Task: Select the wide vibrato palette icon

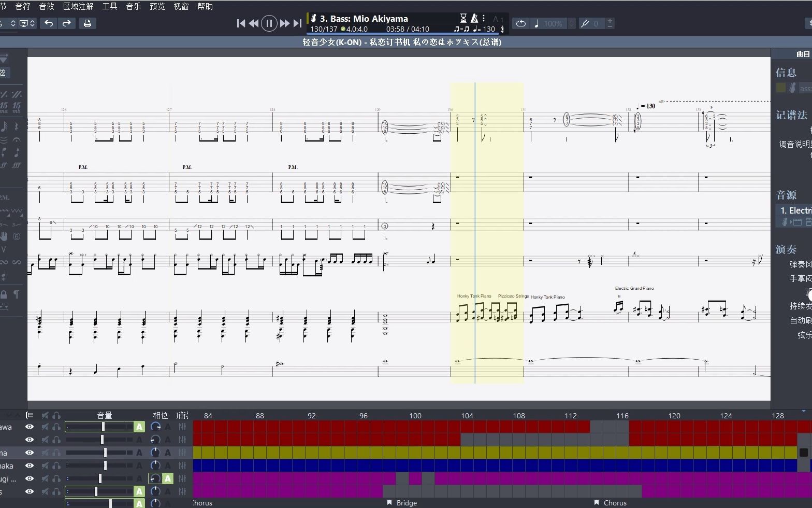Action: pyautogui.click(x=17, y=211)
